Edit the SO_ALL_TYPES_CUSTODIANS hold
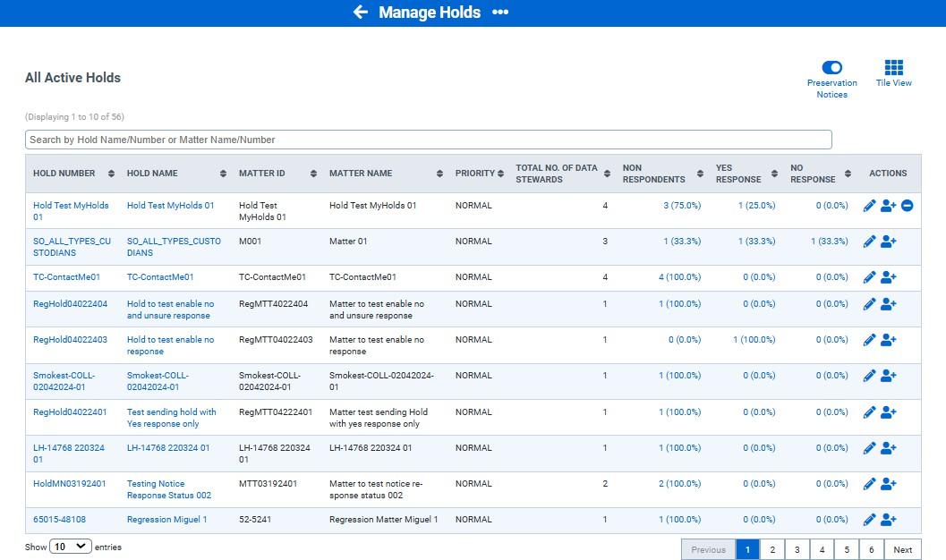 coord(869,242)
